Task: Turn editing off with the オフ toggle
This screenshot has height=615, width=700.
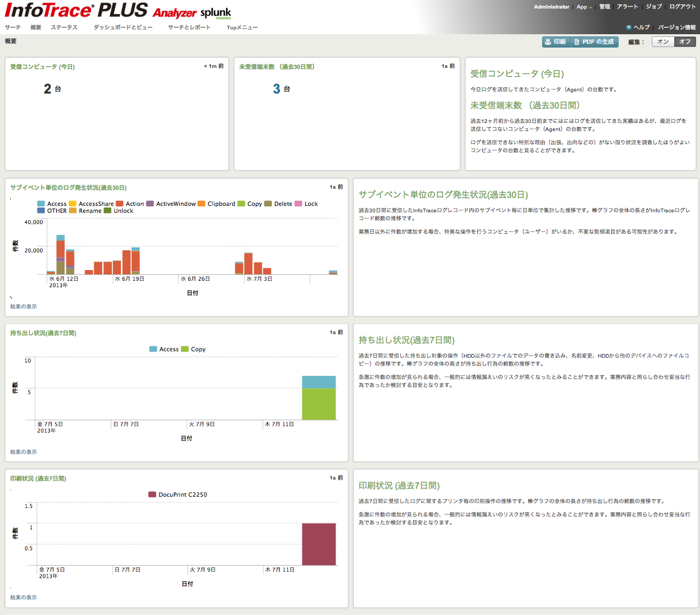Action: [685, 42]
